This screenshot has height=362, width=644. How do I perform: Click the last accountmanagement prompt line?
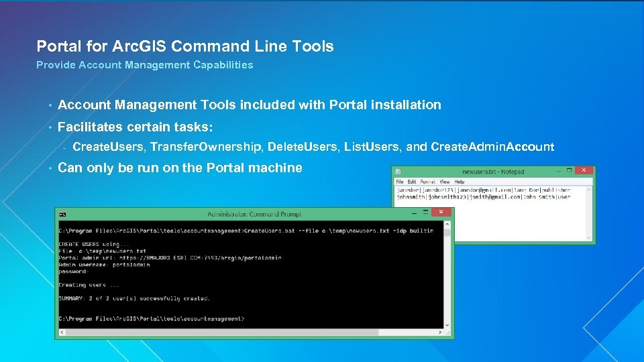[152, 318]
